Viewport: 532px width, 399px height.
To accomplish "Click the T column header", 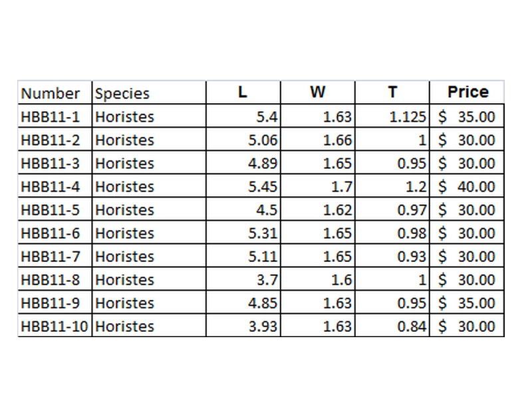I will (392, 92).
